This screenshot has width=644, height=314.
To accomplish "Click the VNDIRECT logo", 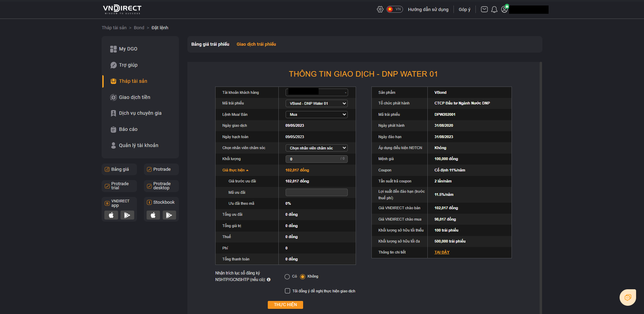I will [122, 9].
